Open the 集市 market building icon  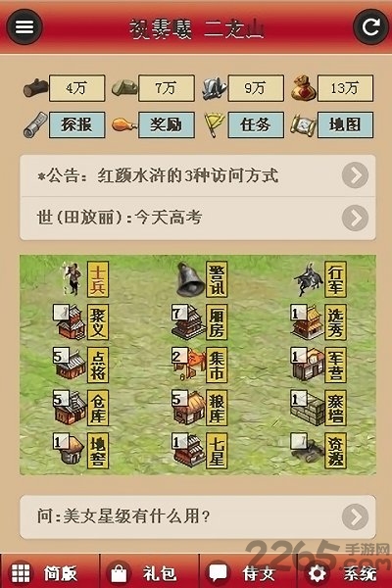(189, 365)
